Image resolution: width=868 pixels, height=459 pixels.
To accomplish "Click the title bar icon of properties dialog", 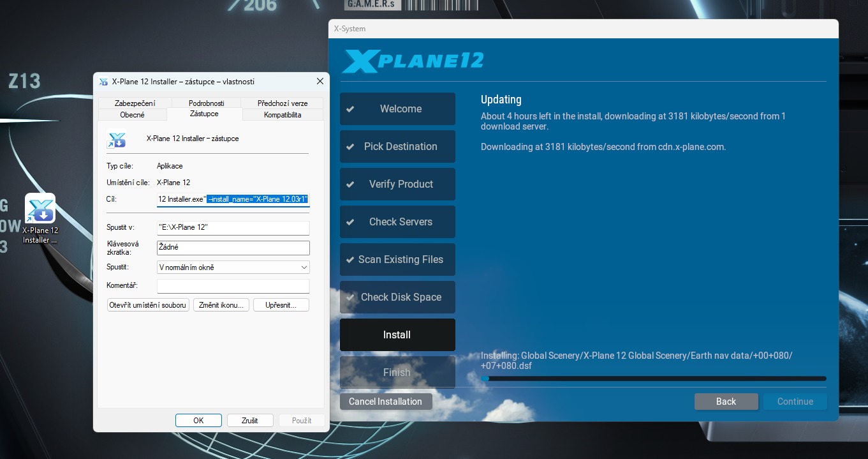I will pos(103,82).
